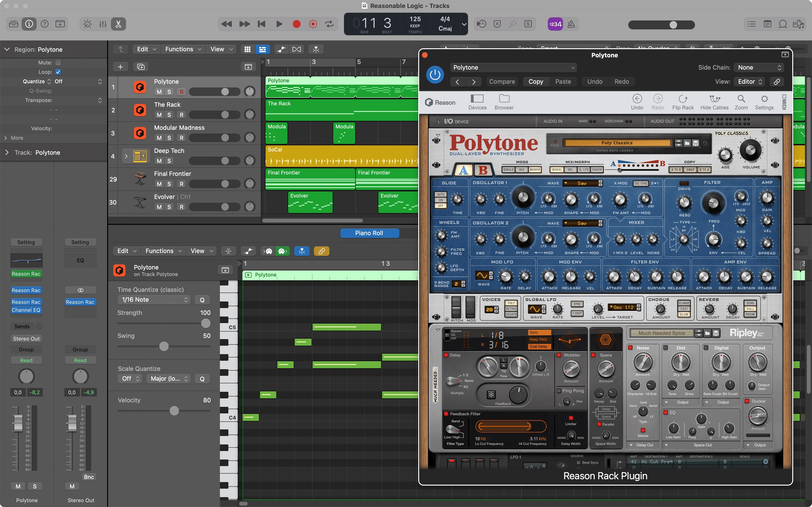Image resolution: width=812 pixels, height=507 pixels.
Task: Click Duplicate Track icon
Action: pos(141,67)
